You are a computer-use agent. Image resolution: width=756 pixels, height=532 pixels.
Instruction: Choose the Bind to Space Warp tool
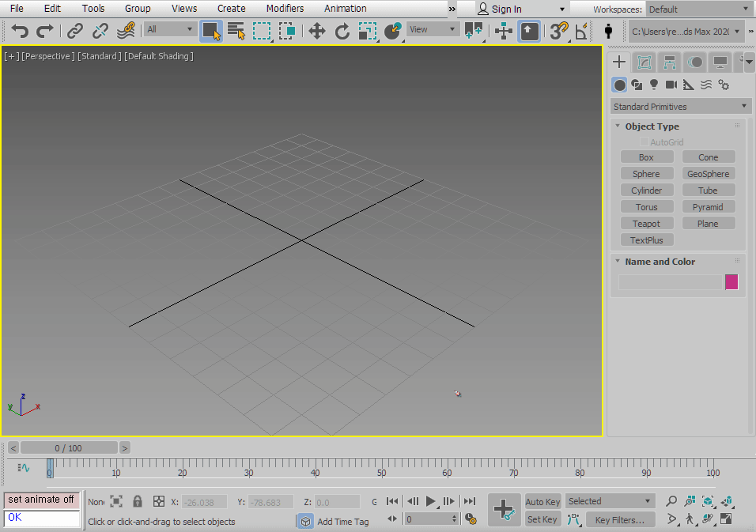tap(126, 32)
